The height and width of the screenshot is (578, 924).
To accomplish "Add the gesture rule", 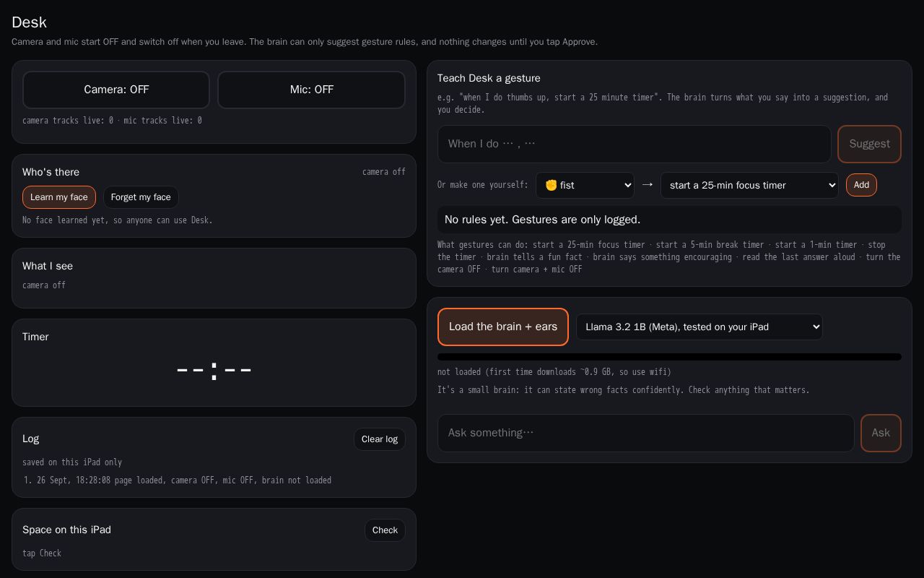I will pos(861,185).
